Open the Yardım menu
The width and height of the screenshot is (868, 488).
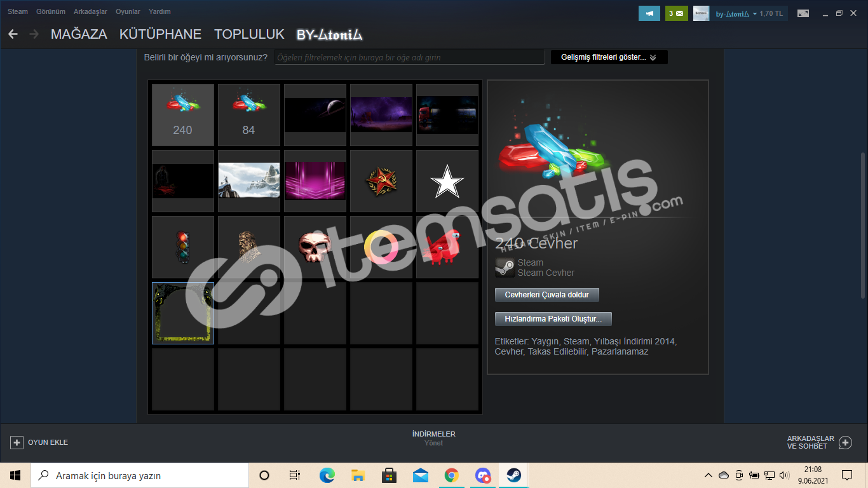(159, 11)
